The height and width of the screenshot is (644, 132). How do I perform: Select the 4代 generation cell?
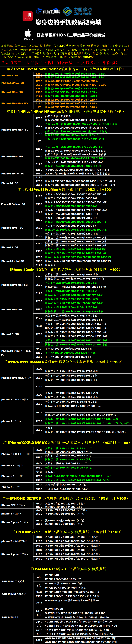[x=39, y=577]
